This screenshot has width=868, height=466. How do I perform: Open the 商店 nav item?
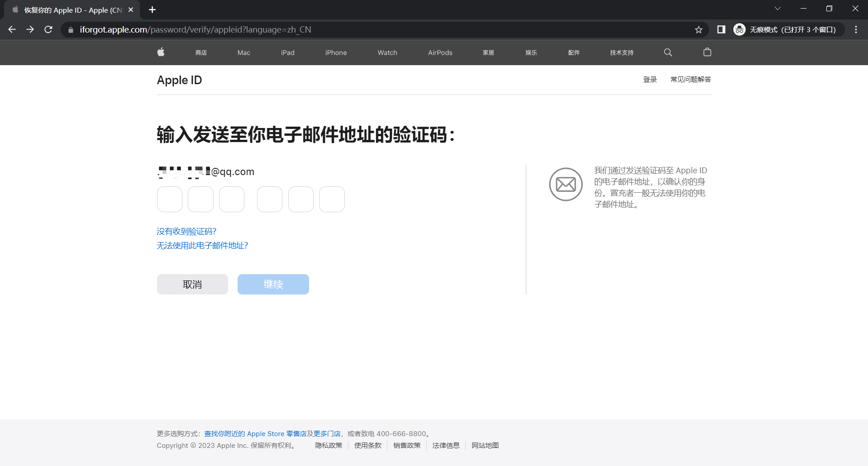(201, 52)
